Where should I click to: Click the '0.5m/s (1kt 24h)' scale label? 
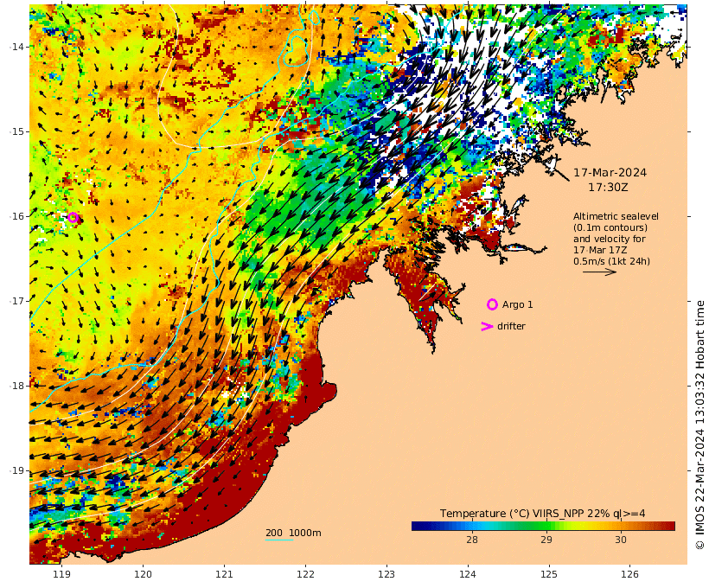click(x=612, y=261)
